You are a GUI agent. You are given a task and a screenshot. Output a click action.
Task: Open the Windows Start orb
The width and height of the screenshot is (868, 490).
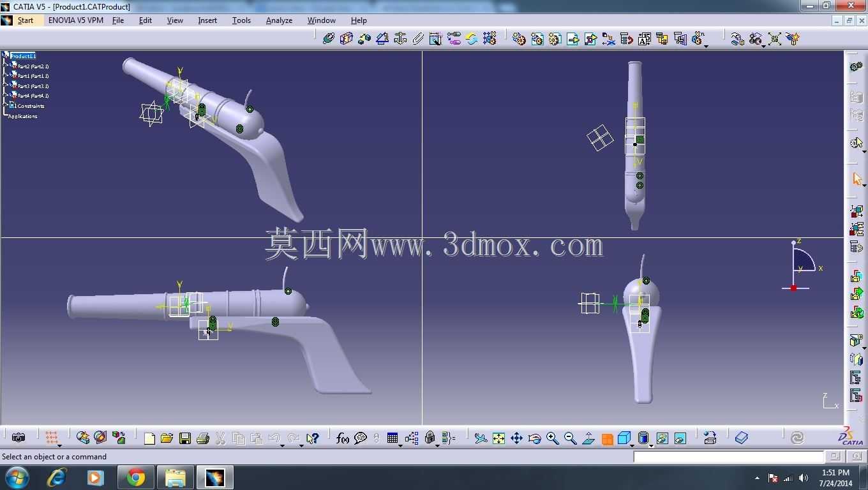(x=17, y=477)
